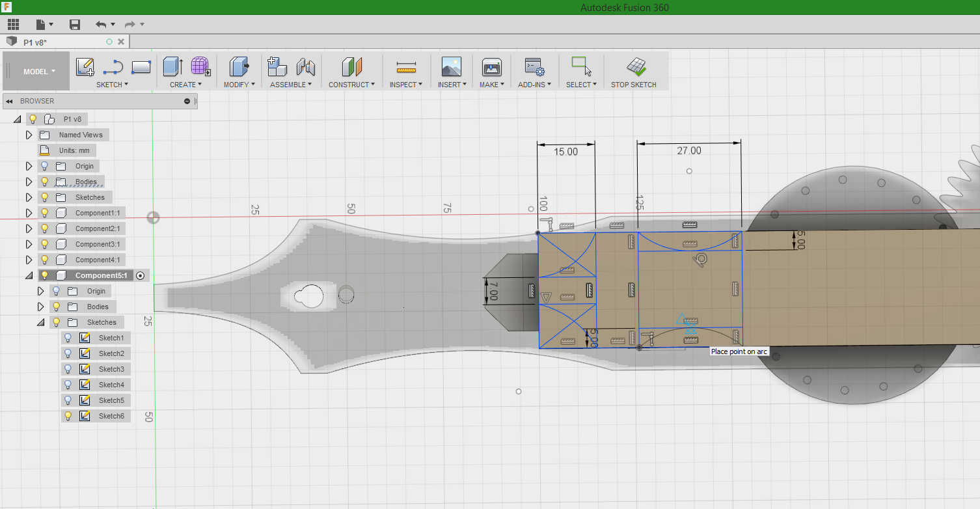Collapse the Browser panel with double arrows
This screenshot has width=980, height=509.
click(10, 101)
